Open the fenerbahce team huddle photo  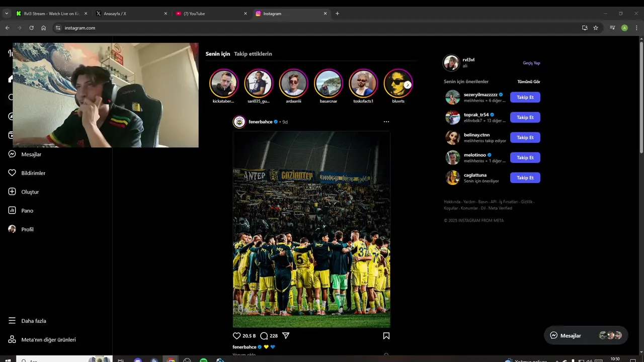click(x=311, y=229)
